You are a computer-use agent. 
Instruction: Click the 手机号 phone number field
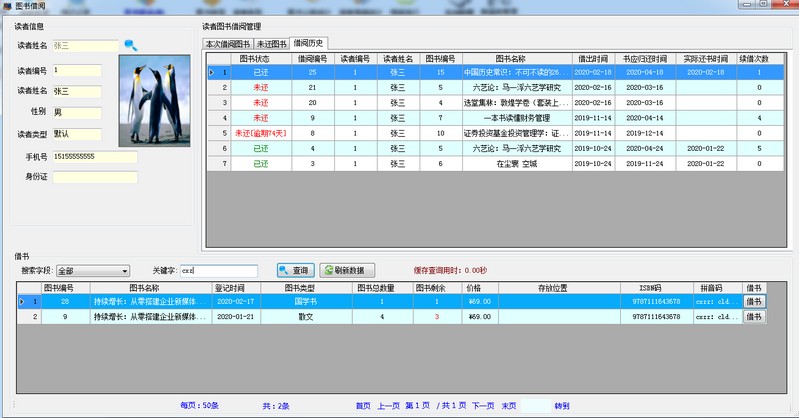click(95, 157)
